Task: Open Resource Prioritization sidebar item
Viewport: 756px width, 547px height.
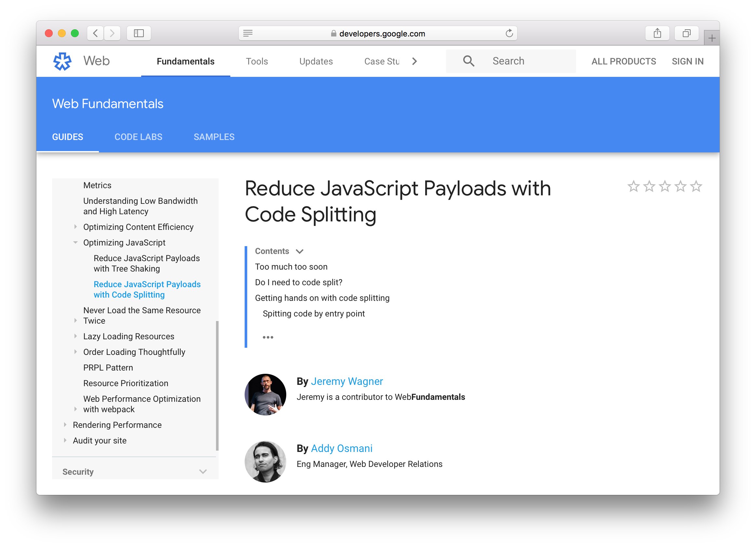Action: [x=126, y=383]
